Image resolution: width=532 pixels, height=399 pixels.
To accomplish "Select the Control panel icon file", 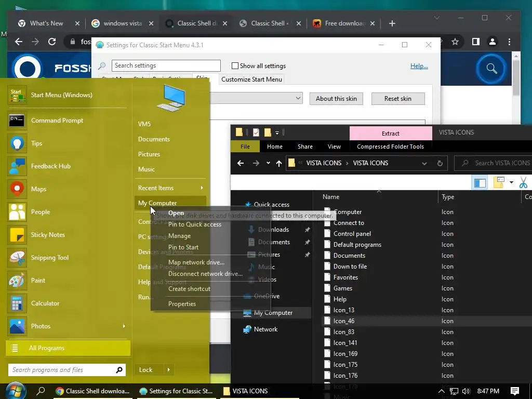I will [352, 234].
